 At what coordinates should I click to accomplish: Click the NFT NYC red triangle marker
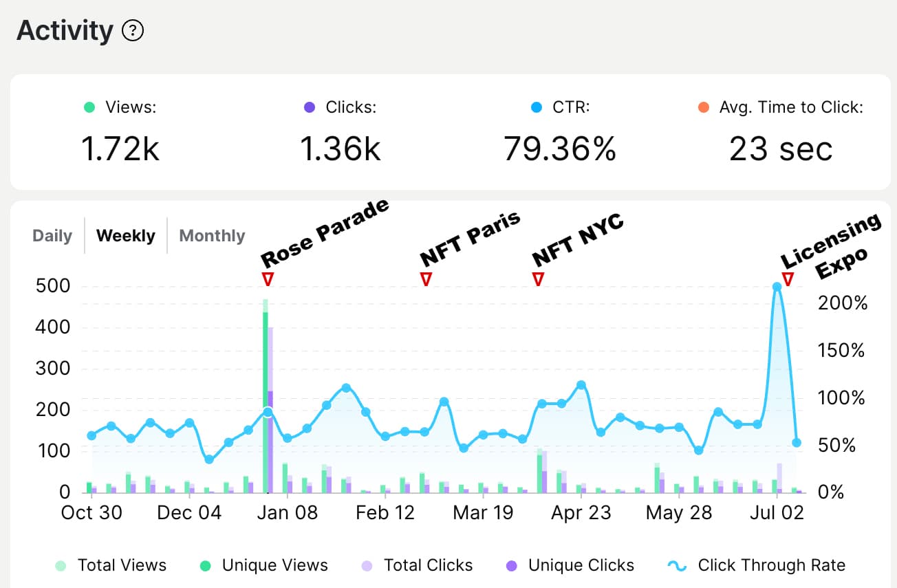tap(538, 279)
